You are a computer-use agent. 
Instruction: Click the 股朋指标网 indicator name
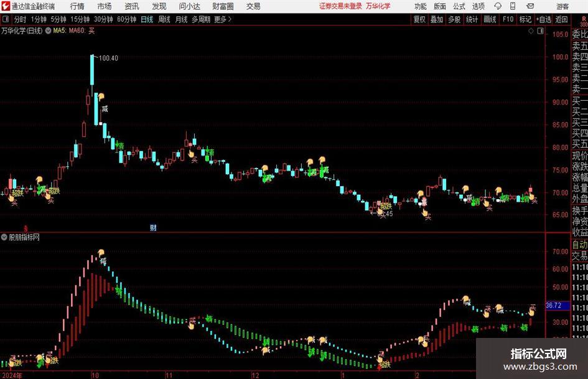[x=24, y=237]
